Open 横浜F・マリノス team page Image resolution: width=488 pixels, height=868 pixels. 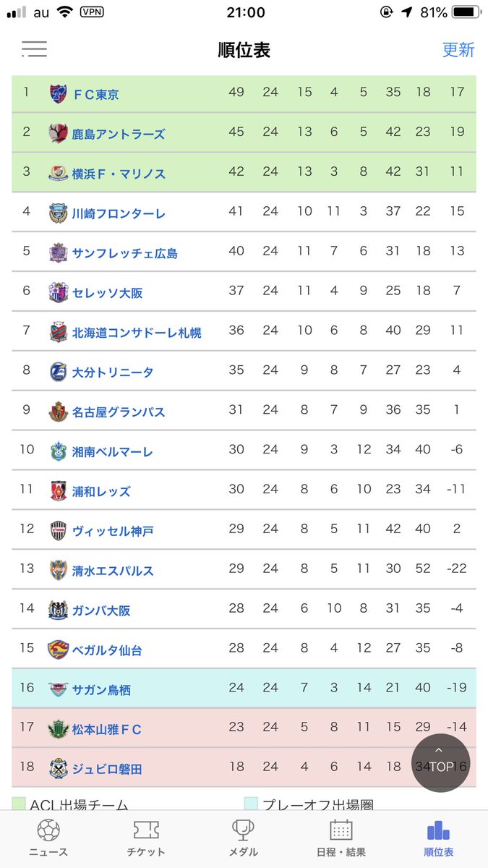click(x=119, y=174)
